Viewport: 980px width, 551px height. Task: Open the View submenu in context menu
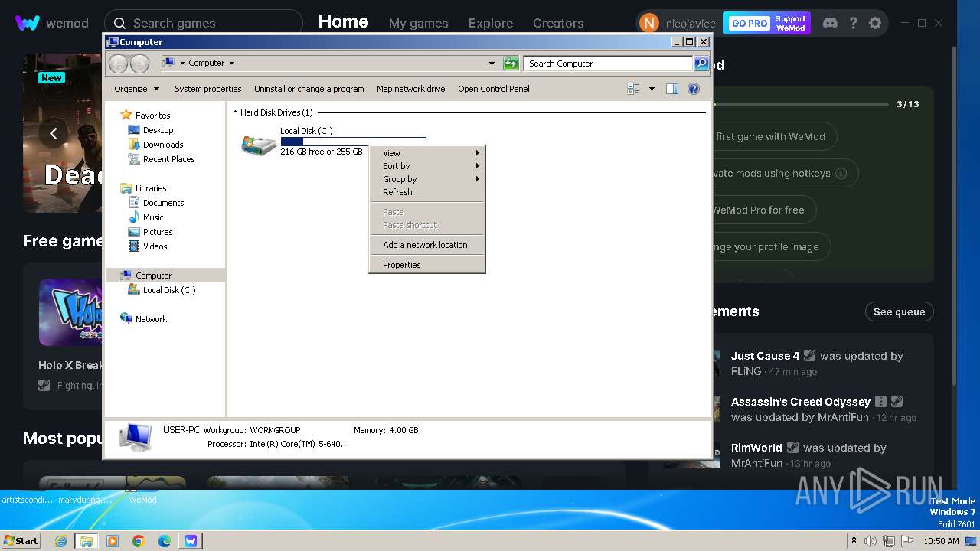427,153
